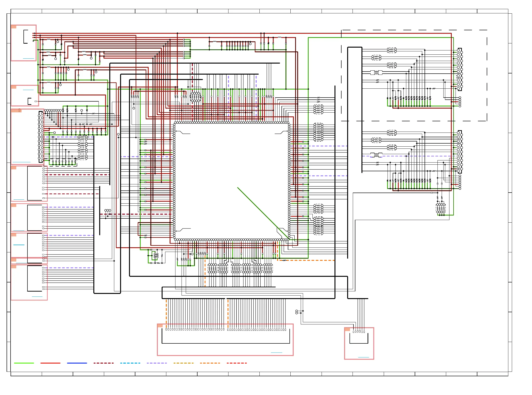Click the solid blue line in the legend
Viewport: 532px width, 395px height.
tap(77, 363)
